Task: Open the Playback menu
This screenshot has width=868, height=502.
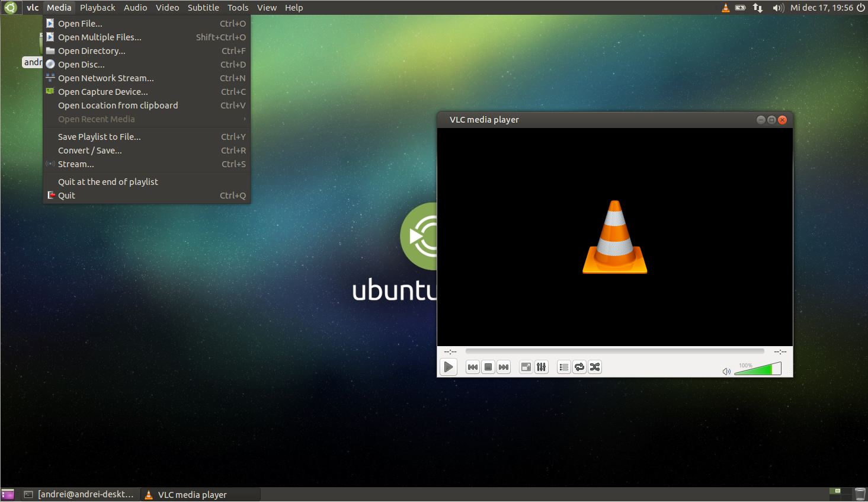Action: (97, 7)
